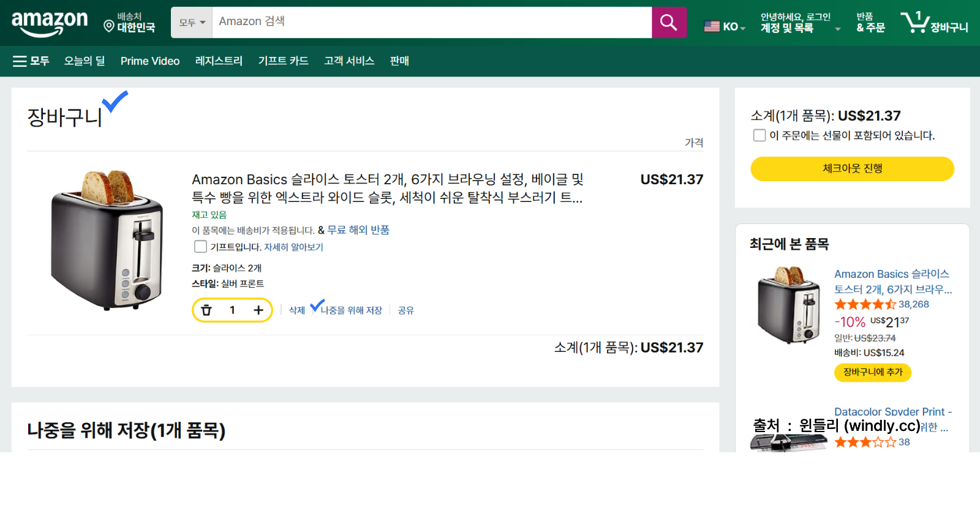Image resolution: width=980 pixels, height=508 pixels.
Task: Click 나중을 위해 저장(1개 품목) heading
Action: point(126,430)
